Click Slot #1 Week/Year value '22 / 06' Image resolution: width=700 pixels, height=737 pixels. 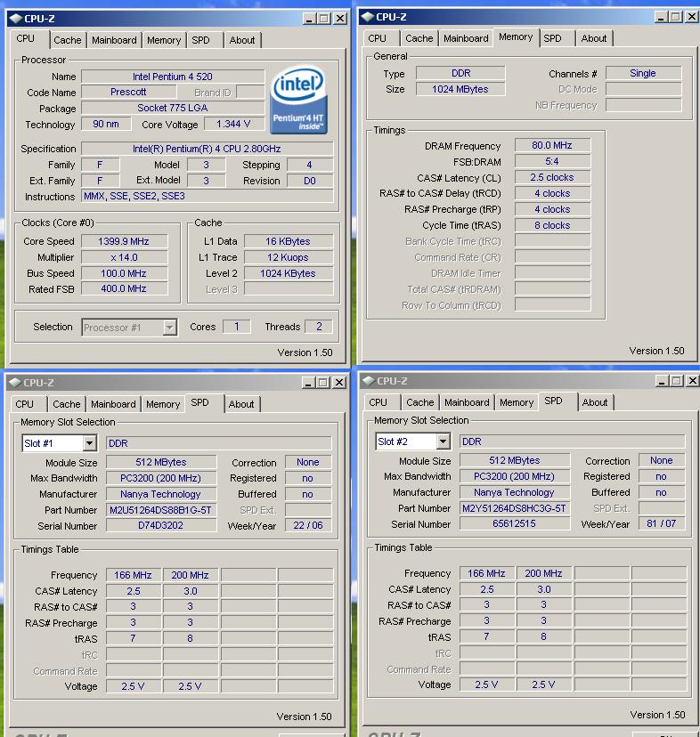coord(308,525)
